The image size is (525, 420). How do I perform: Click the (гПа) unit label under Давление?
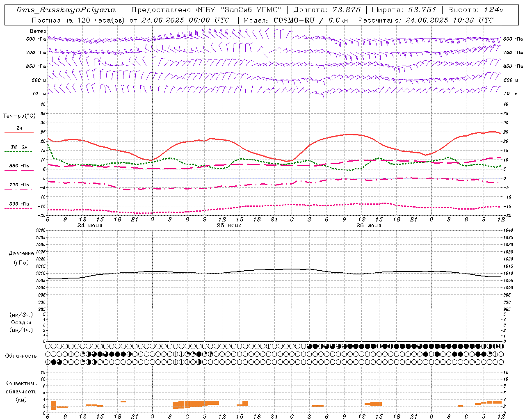(x=21, y=262)
